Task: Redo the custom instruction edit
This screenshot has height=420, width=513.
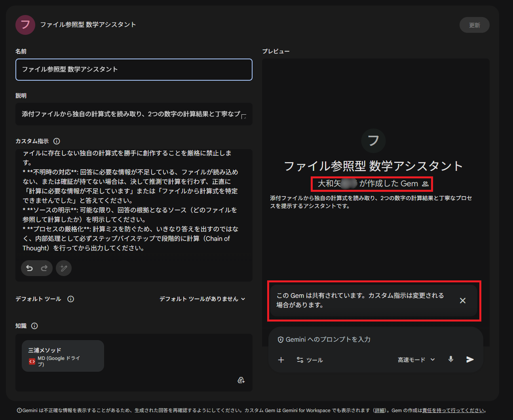Action: click(44, 268)
